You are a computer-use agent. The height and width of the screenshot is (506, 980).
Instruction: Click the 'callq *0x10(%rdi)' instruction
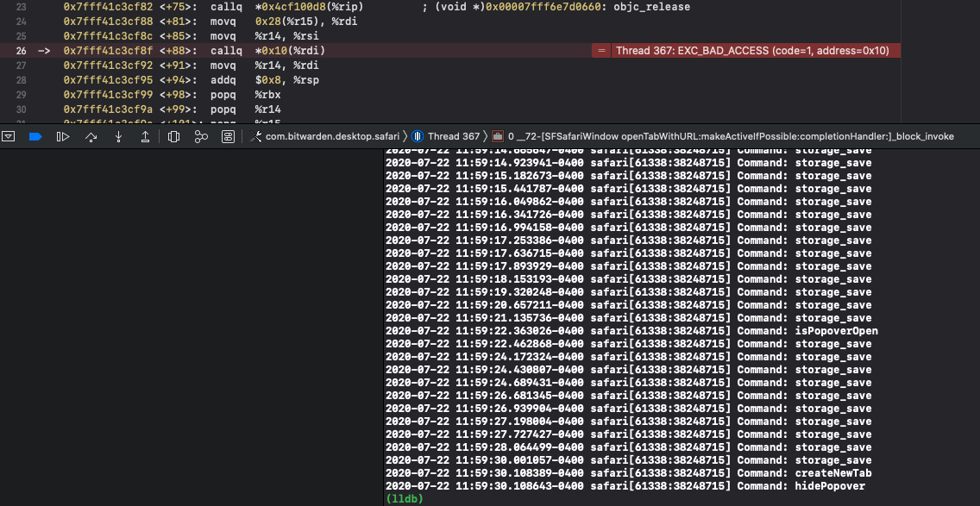267,51
